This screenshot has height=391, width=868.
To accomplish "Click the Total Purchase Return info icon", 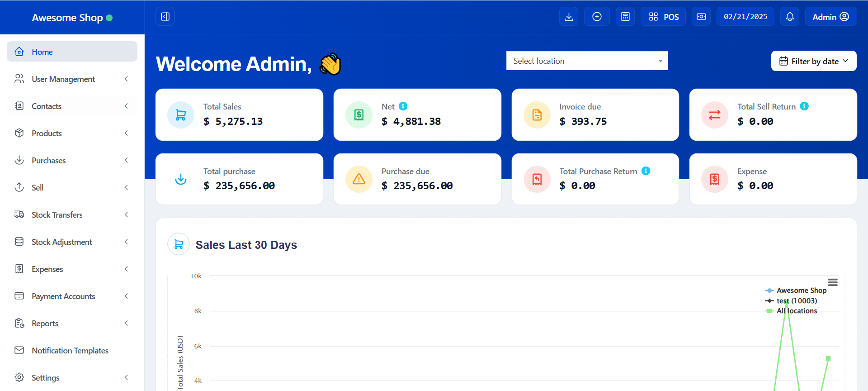I will tap(646, 171).
